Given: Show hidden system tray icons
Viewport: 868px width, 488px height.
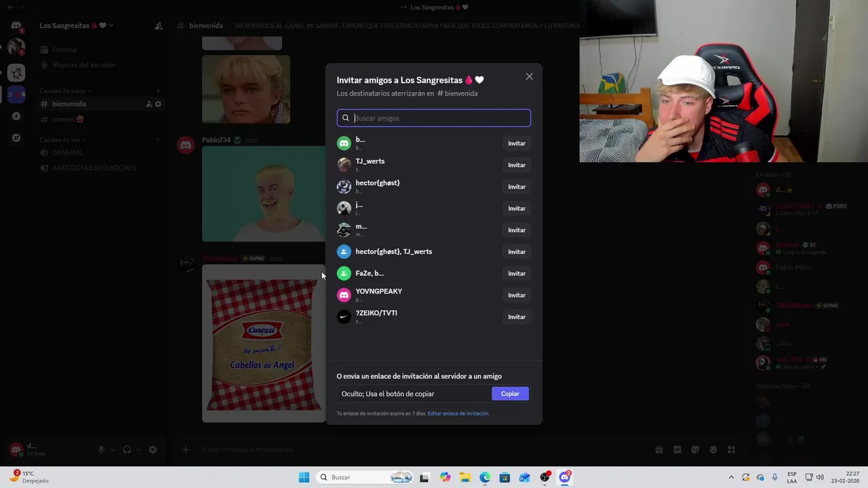Looking at the screenshot, I should [731, 477].
